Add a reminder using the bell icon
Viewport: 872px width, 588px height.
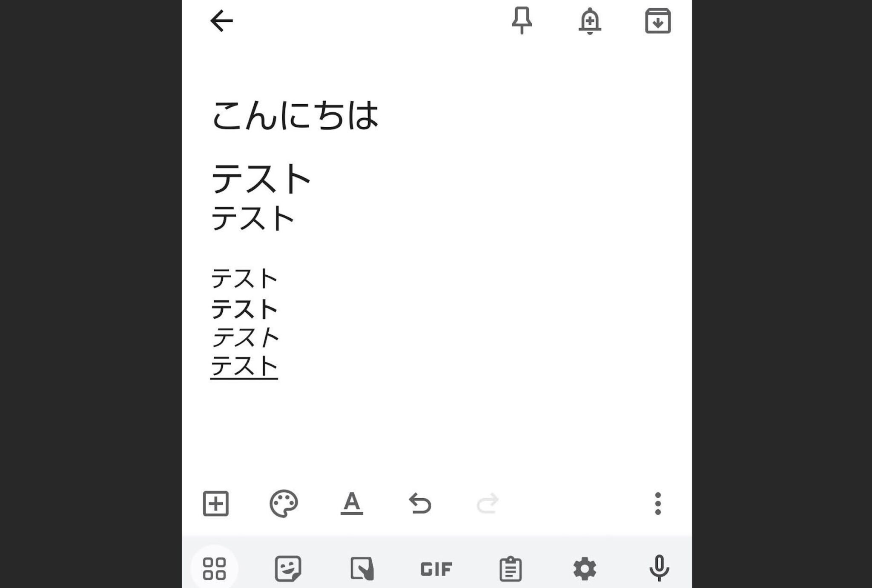590,21
